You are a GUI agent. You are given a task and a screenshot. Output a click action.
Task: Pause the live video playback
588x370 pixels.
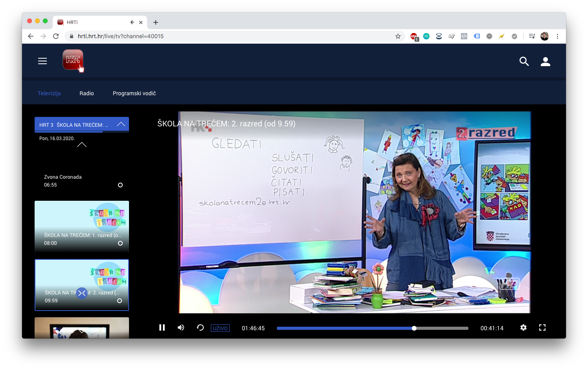coord(162,327)
